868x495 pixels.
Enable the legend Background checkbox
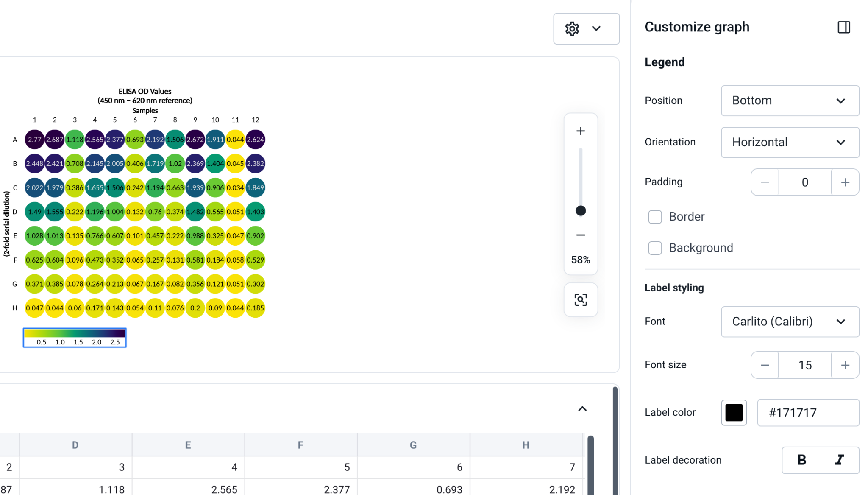click(x=655, y=248)
